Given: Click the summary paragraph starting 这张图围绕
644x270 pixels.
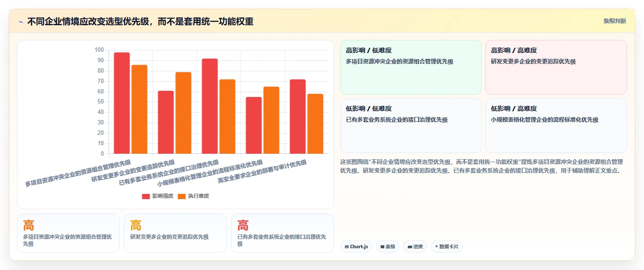Looking at the screenshot, I should point(483,166).
